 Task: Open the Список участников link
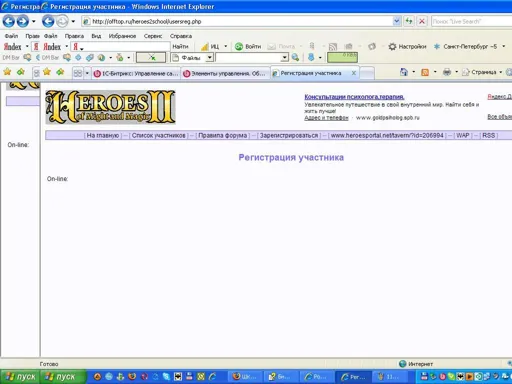[158, 135]
